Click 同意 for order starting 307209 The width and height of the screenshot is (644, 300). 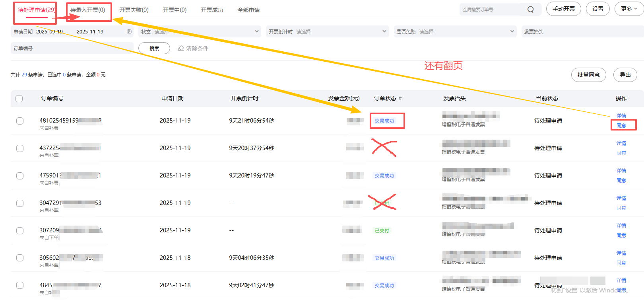coord(621,235)
